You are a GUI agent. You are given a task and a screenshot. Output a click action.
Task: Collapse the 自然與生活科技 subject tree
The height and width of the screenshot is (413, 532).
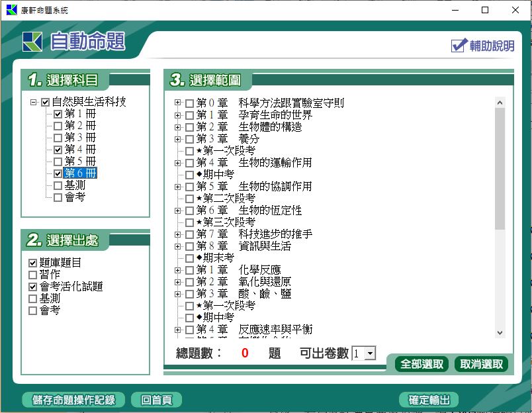(33, 103)
